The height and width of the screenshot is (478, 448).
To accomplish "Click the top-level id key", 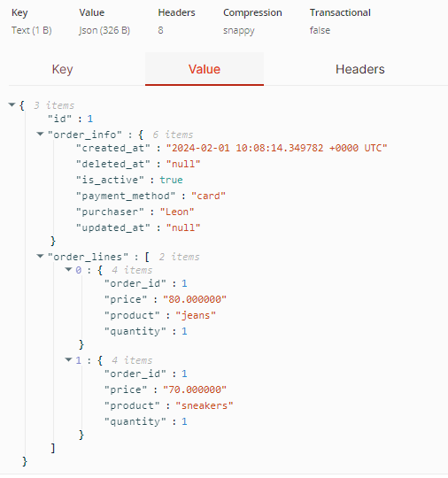I will click(x=60, y=119).
